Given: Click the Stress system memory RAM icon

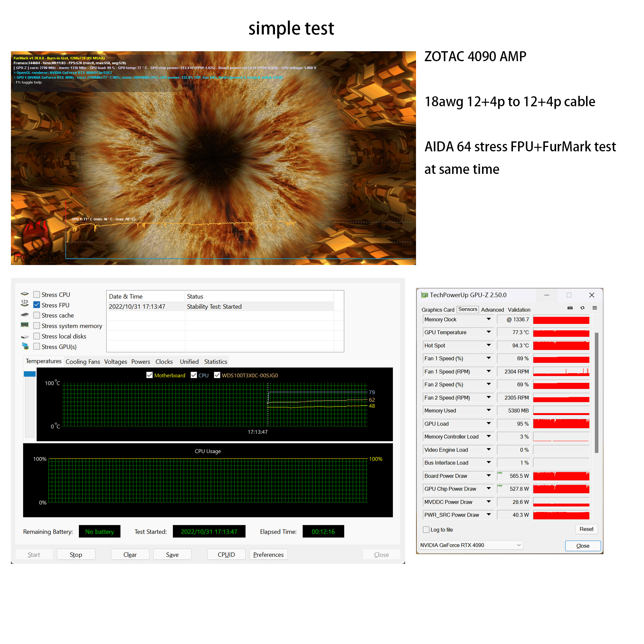Looking at the screenshot, I should (x=25, y=325).
